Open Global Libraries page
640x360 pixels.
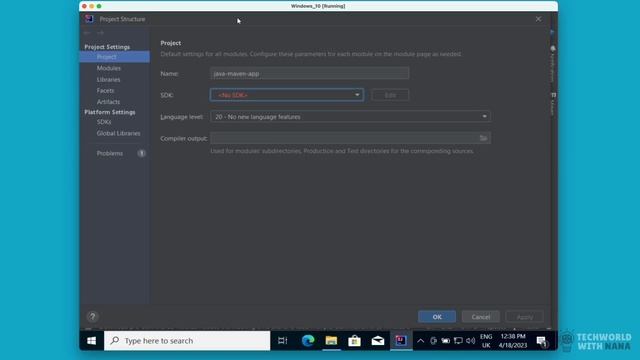pos(118,133)
